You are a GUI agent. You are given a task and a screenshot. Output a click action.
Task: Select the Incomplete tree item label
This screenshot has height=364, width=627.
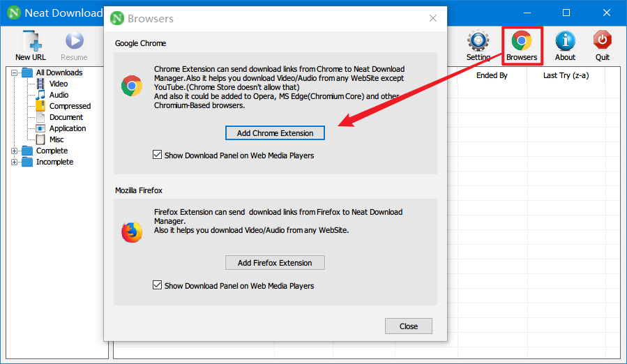[x=55, y=162]
